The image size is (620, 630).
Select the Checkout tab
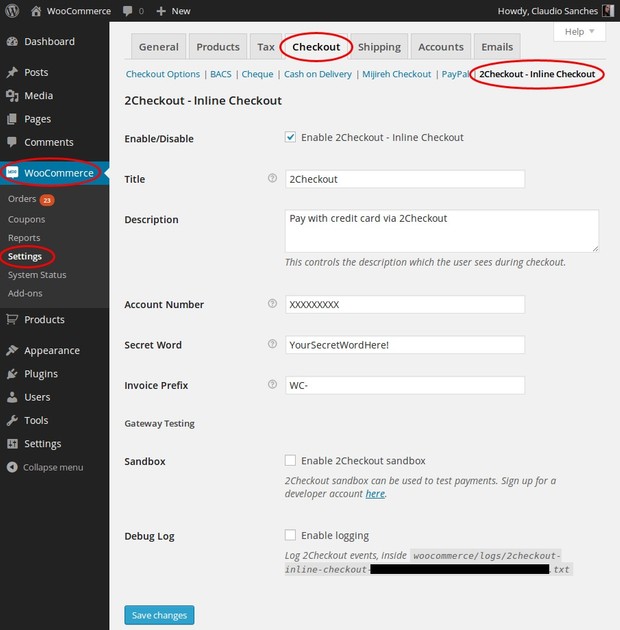click(x=316, y=47)
